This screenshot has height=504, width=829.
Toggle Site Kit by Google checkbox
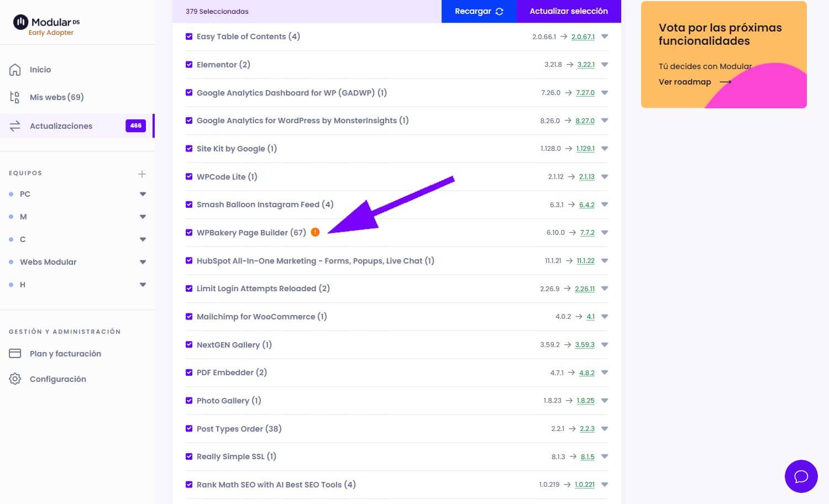pos(189,149)
